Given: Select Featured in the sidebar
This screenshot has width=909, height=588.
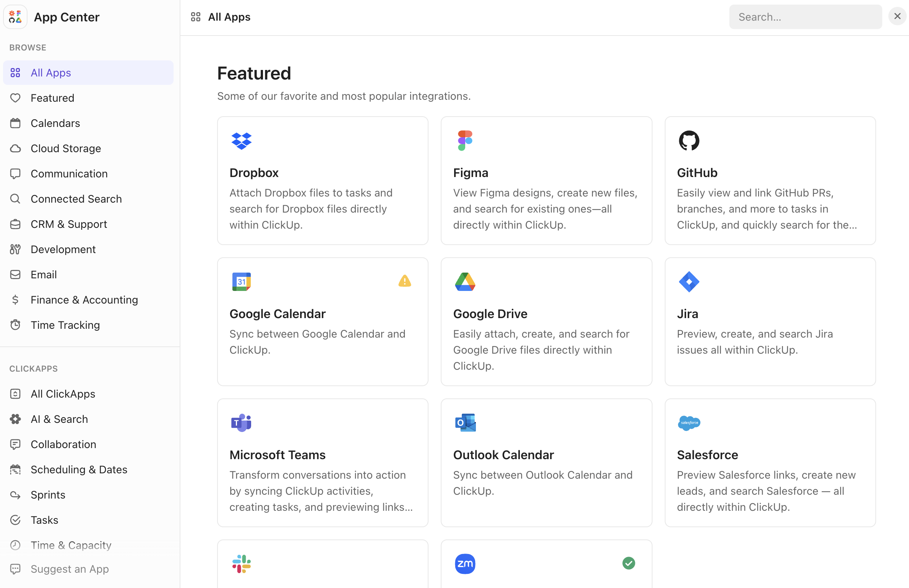Looking at the screenshot, I should (52, 97).
